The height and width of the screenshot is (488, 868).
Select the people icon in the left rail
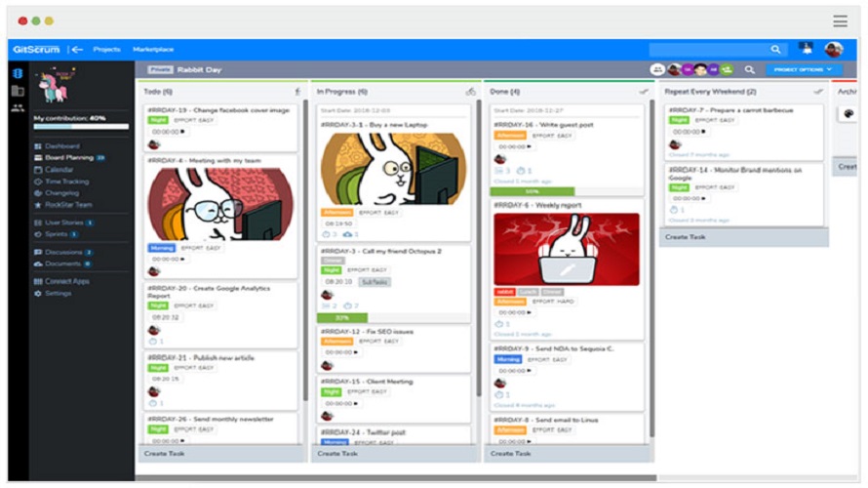click(x=18, y=108)
